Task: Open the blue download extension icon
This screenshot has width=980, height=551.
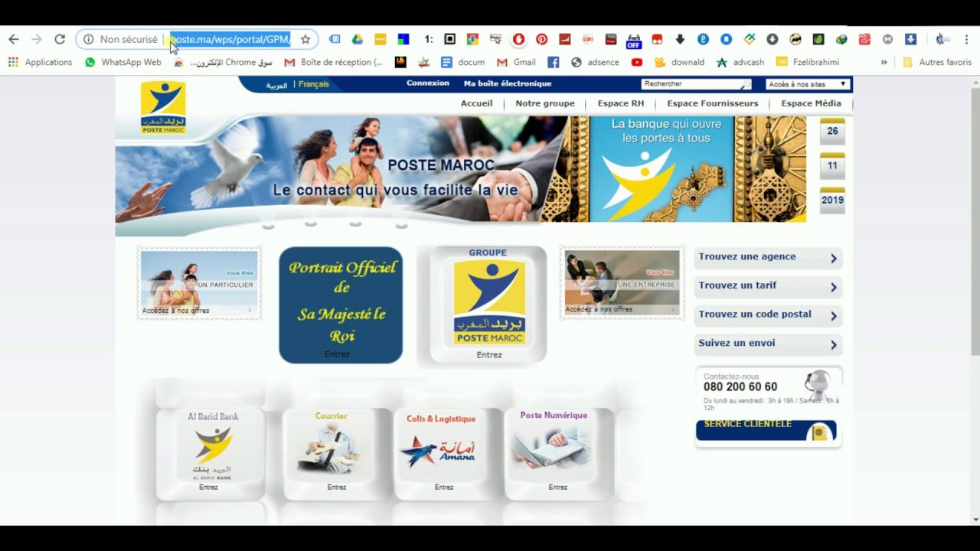Action: 910,39
